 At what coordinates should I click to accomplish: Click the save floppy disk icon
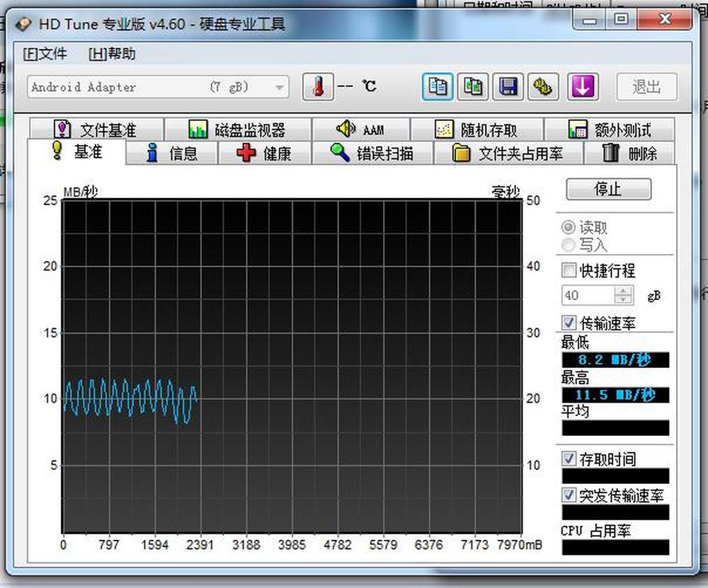[508, 87]
